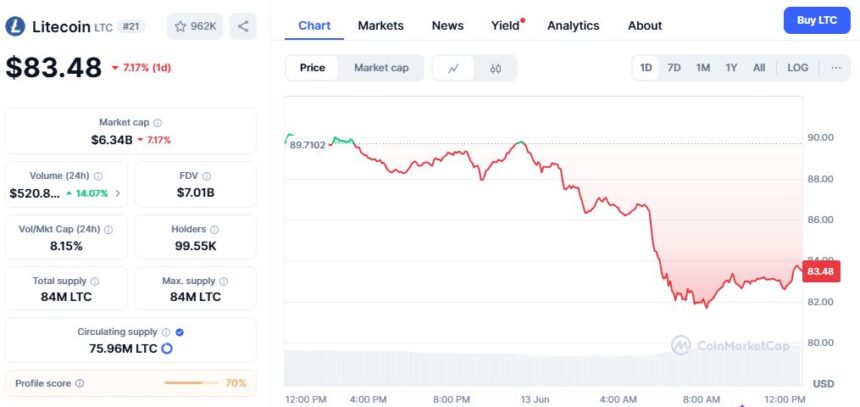Click the Buy LTC button
The height and width of the screenshot is (407, 860).
click(816, 21)
